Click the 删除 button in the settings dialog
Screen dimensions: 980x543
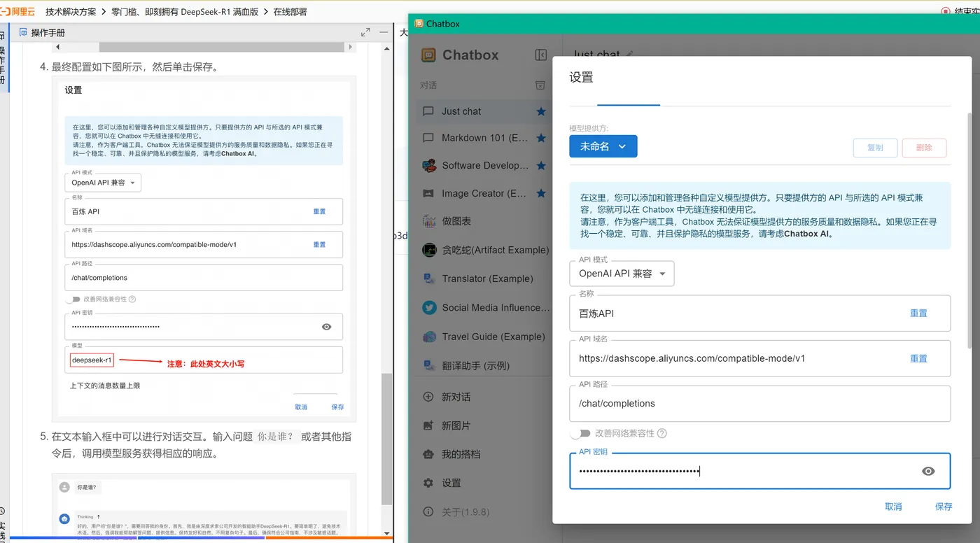click(x=924, y=148)
